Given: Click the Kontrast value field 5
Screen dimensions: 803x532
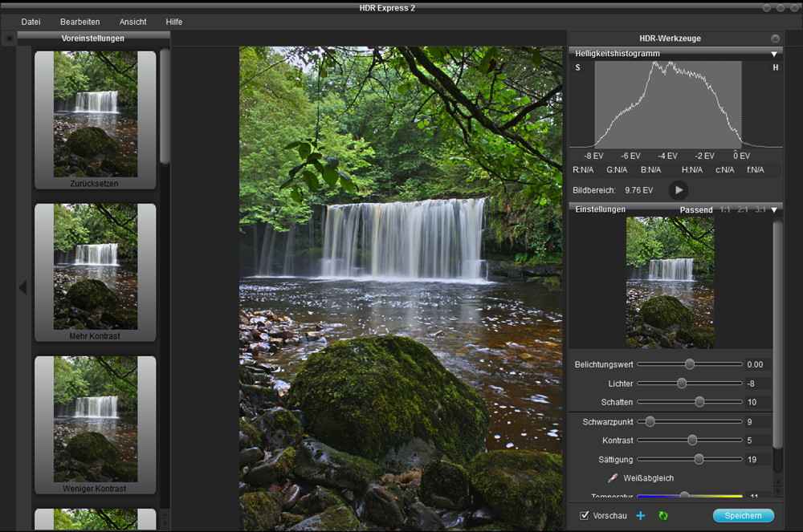Looking at the screenshot, I should (758, 441).
